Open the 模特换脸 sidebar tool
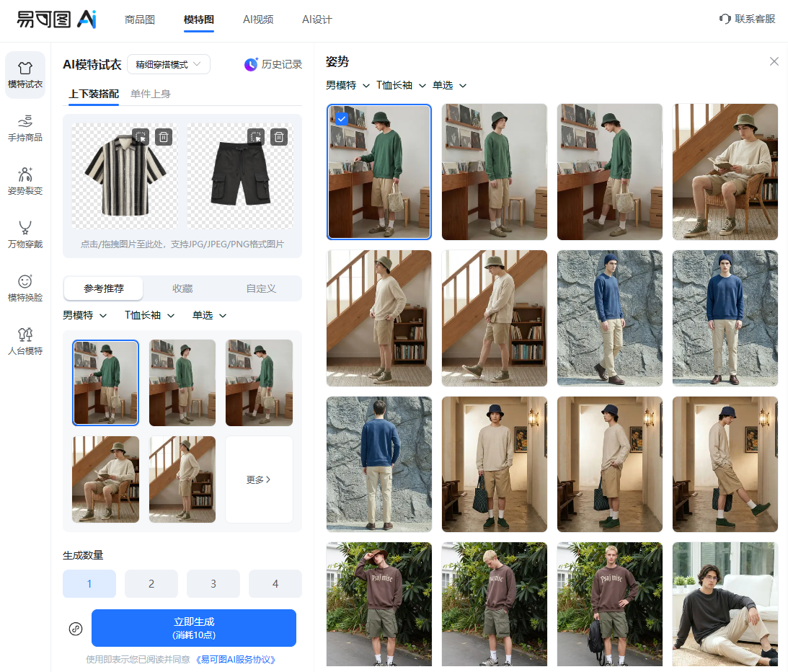 pyautogui.click(x=25, y=288)
